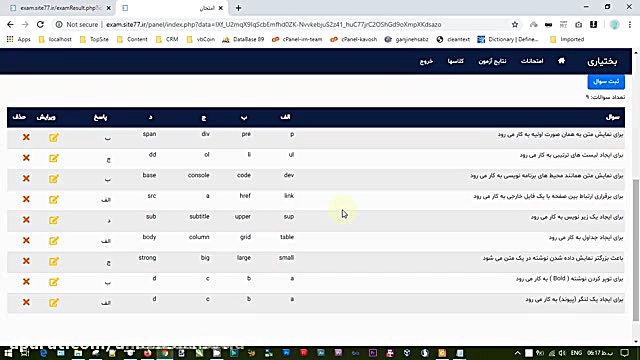Delete the question with options dd, ol, li, ul
The height and width of the screenshot is (360, 640).
tap(26, 158)
